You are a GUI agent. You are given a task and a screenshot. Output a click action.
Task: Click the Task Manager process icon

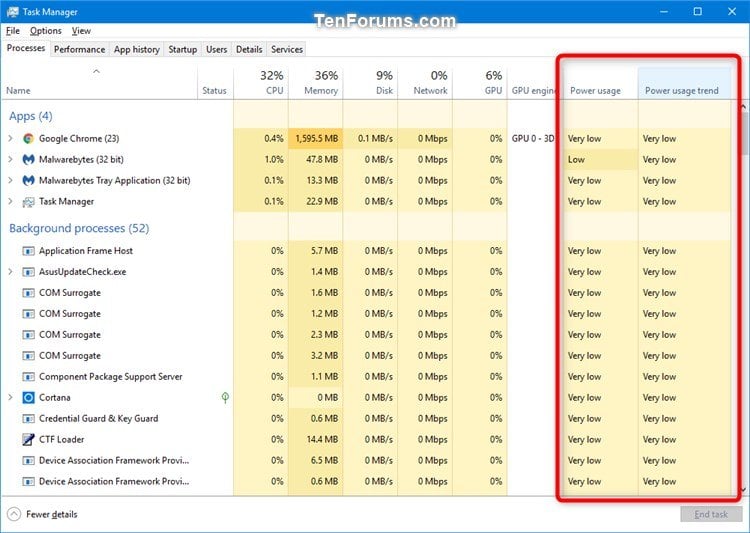pos(29,202)
